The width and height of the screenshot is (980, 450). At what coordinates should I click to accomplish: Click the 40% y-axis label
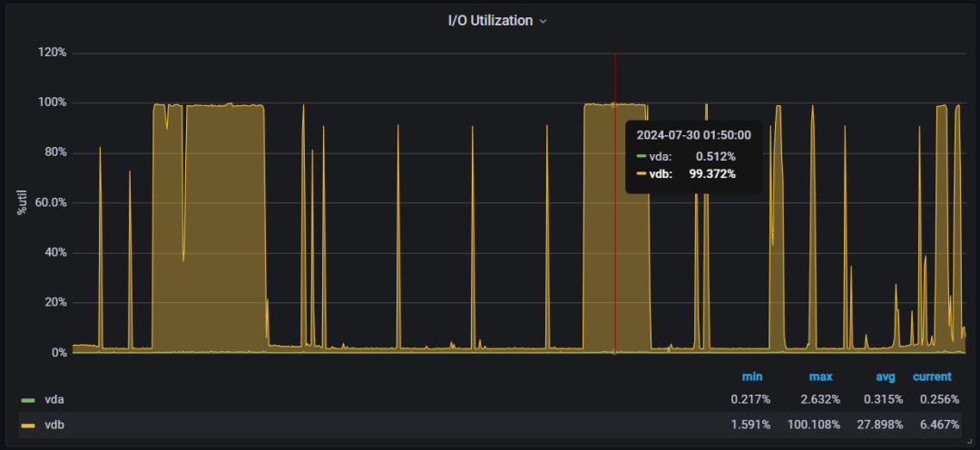click(x=55, y=253)
